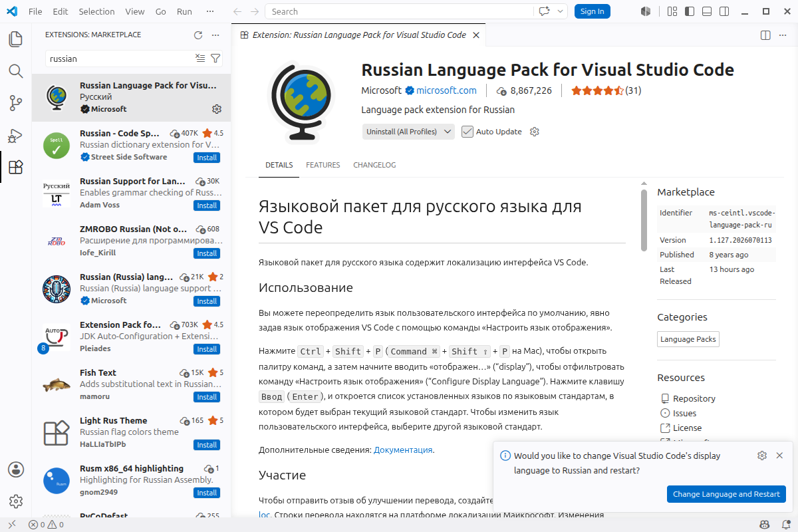798x532 pixels.
Task: Open the Source Control view
Action: point(16,103)
